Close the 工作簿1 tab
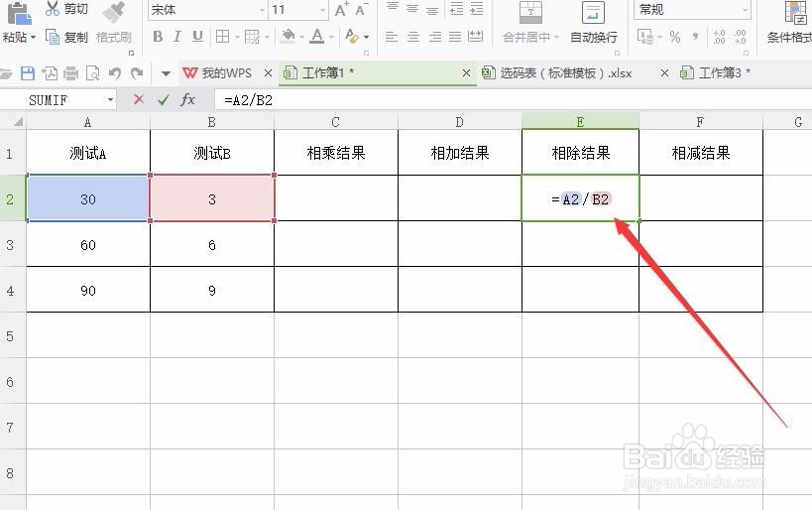This screenshot has width=812, height=510. click(x=466, y=73)
